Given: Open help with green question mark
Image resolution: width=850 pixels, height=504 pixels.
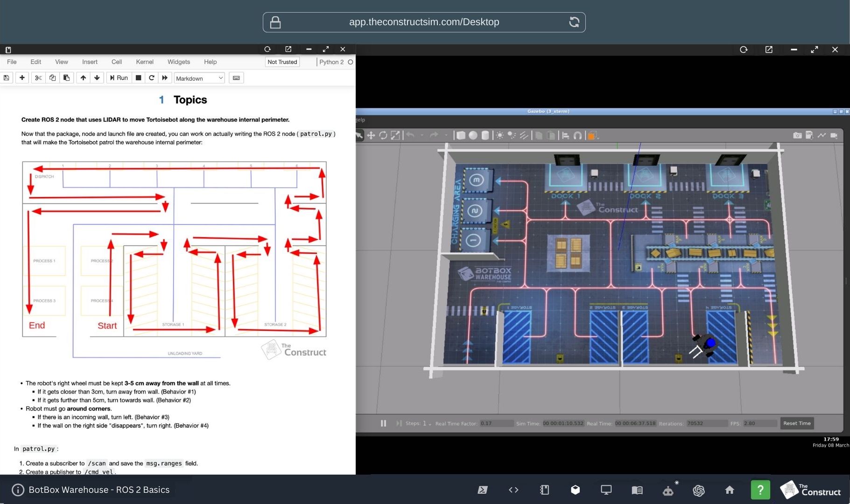Looking at the screenshot, I should [760, 490].
